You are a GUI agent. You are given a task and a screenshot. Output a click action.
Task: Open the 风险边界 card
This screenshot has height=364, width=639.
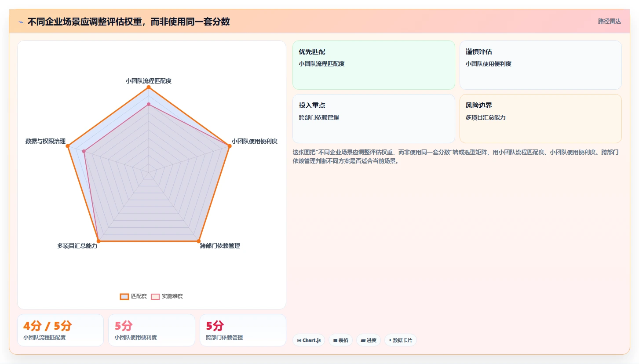coord(540,119)
